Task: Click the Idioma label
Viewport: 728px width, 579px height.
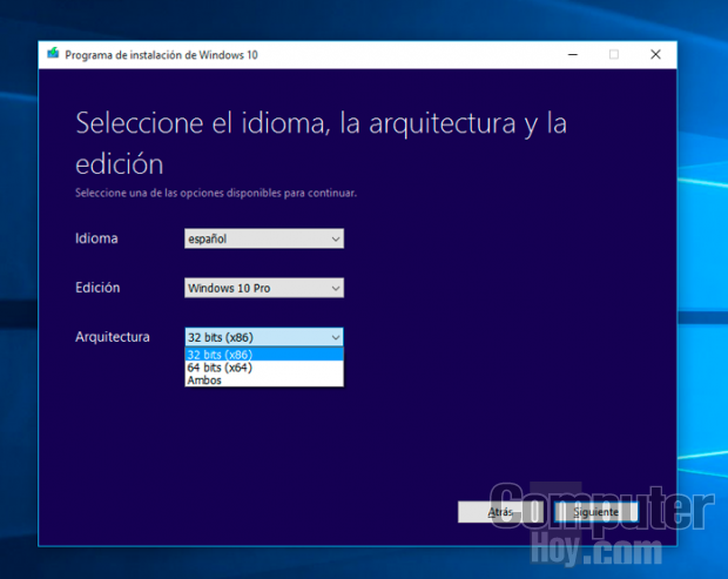Action: (x=96, y=239)
